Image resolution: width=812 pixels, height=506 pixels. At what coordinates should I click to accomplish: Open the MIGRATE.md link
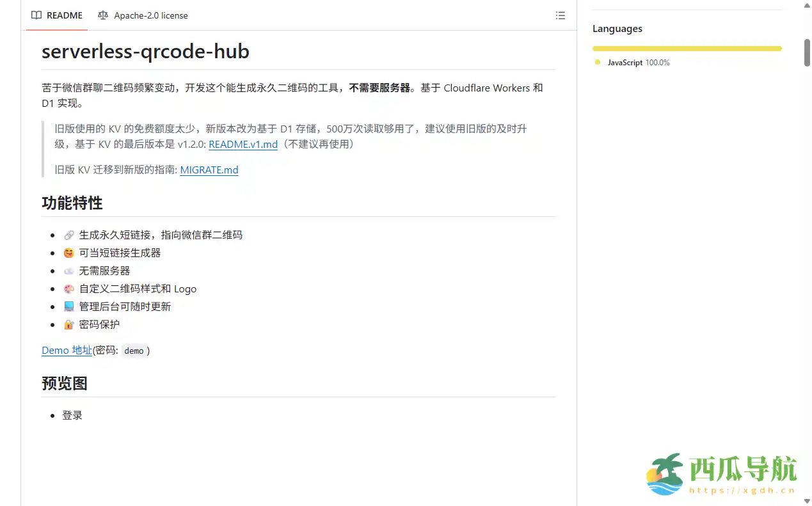pos(209,170)
